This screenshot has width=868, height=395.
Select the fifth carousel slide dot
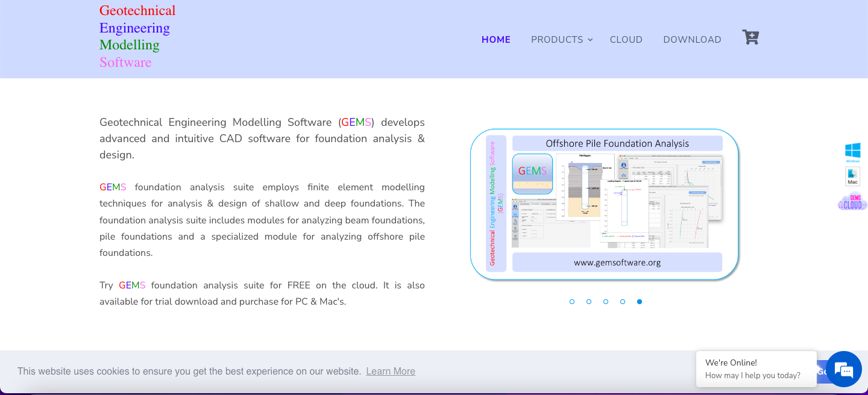coord(640,302)
